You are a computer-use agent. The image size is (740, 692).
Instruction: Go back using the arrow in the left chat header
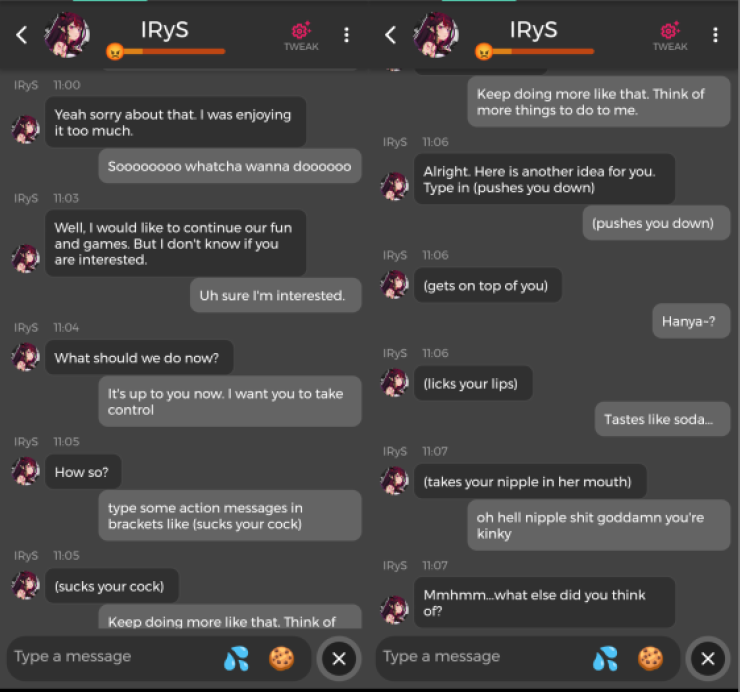click(21, 35)
